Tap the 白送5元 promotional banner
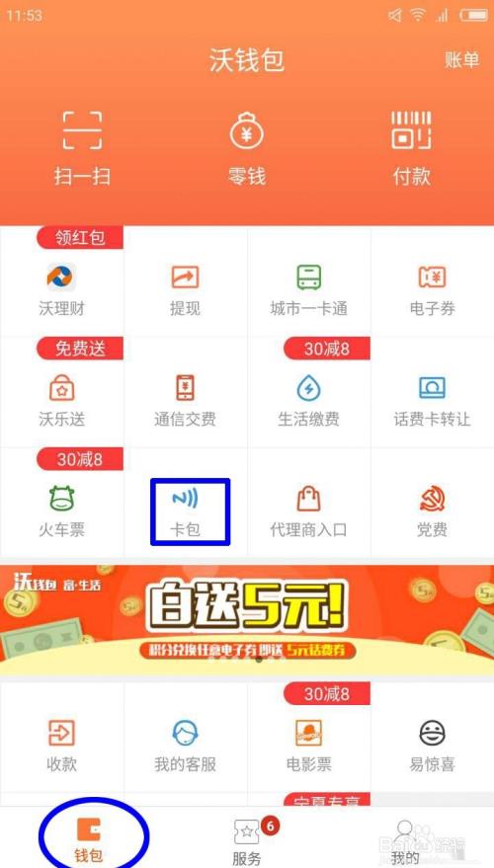This screenshot has width=494, height=868. click(247, 619)
